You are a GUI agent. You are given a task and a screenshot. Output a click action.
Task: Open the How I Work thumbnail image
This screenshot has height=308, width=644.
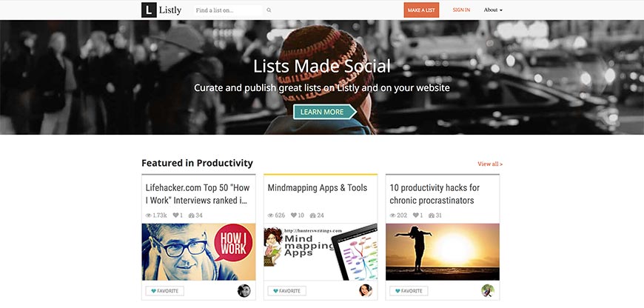tap(198, 252)
